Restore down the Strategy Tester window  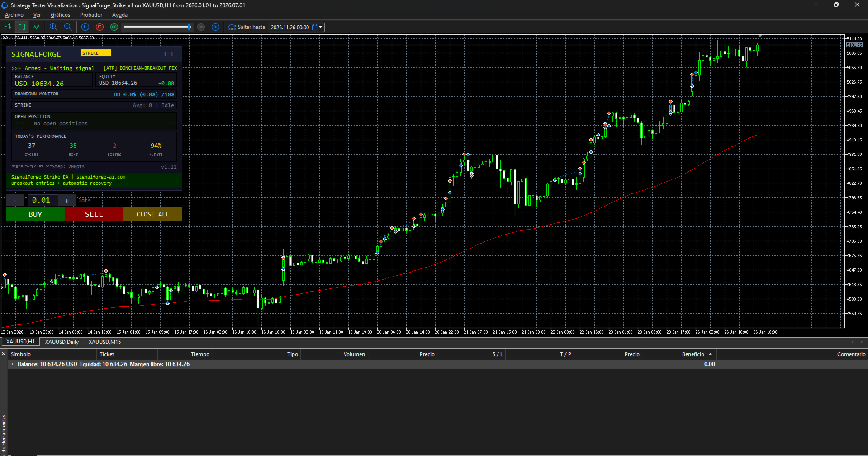(836, 5)
